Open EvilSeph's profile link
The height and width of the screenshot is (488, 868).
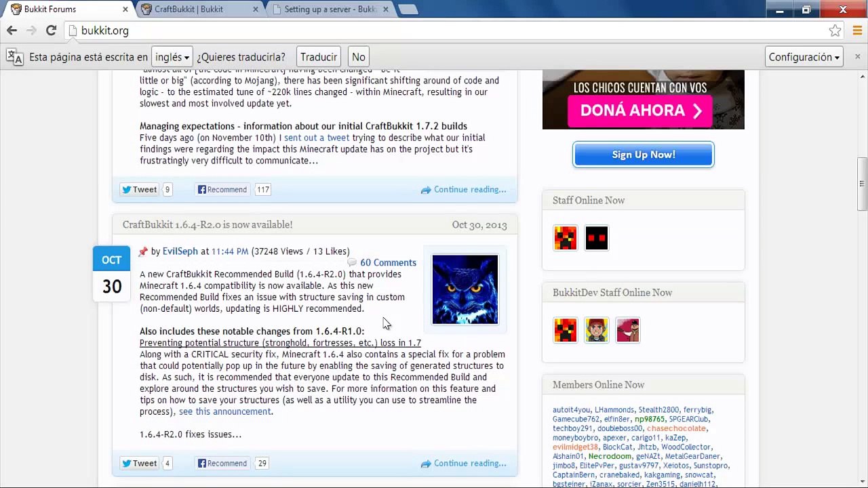pos(180,251)
